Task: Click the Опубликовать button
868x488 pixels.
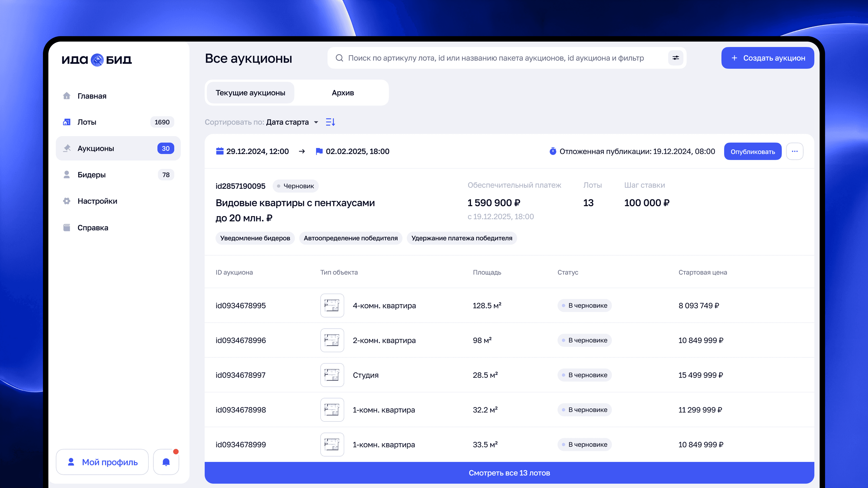Action: 752,151
